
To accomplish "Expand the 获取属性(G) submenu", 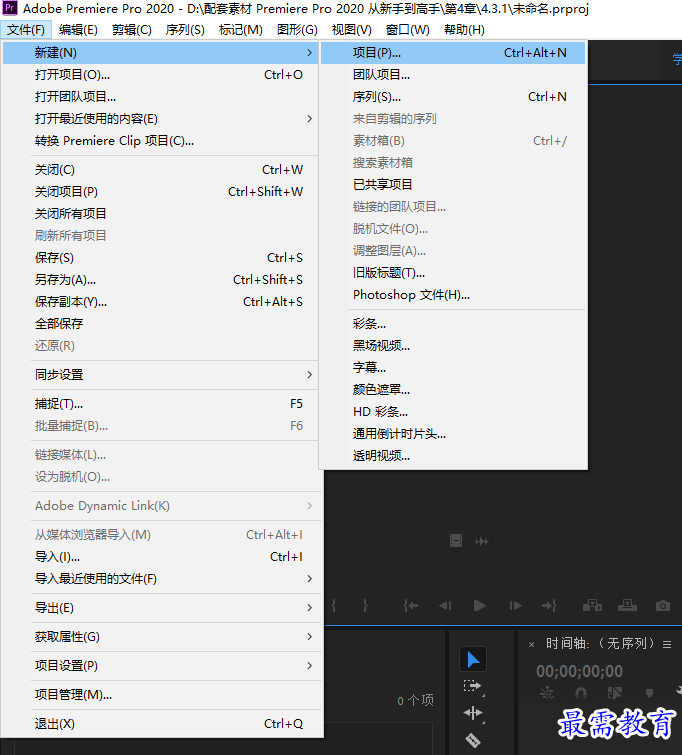I will tap(160, 637).
